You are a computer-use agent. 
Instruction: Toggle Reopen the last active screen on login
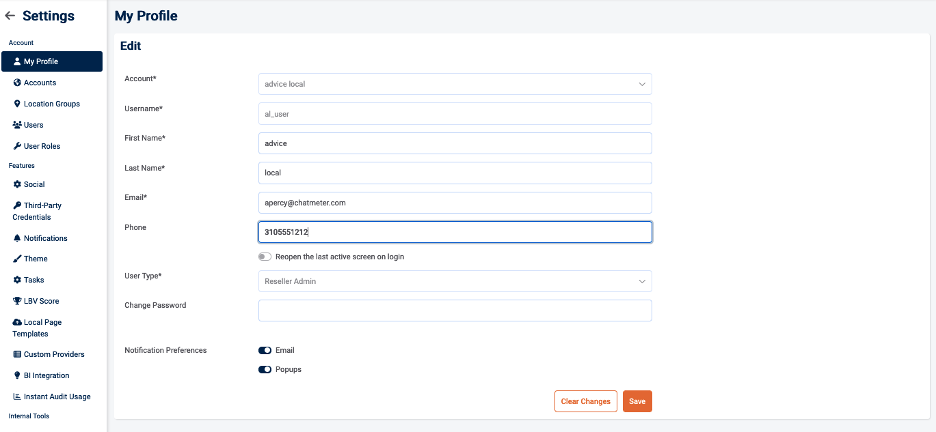pos(265,257)
